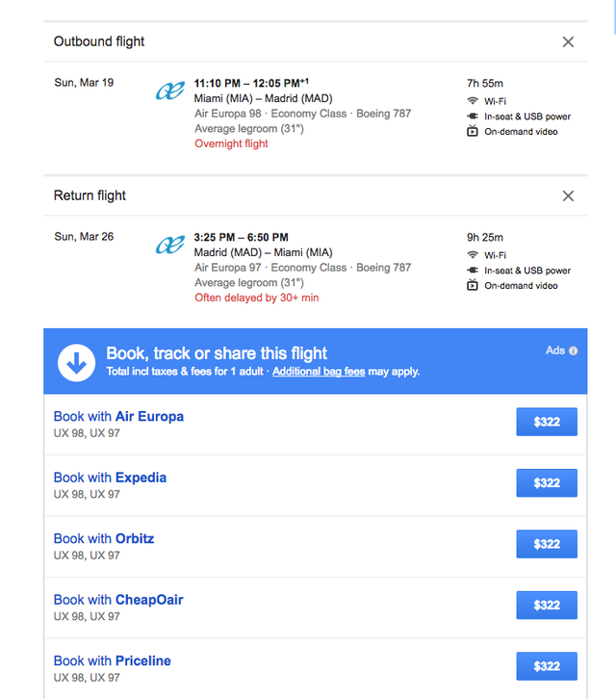The width and height of the screenshot is (616, 699).
Task: Open the Book with Expedia link
Action: 110,478
